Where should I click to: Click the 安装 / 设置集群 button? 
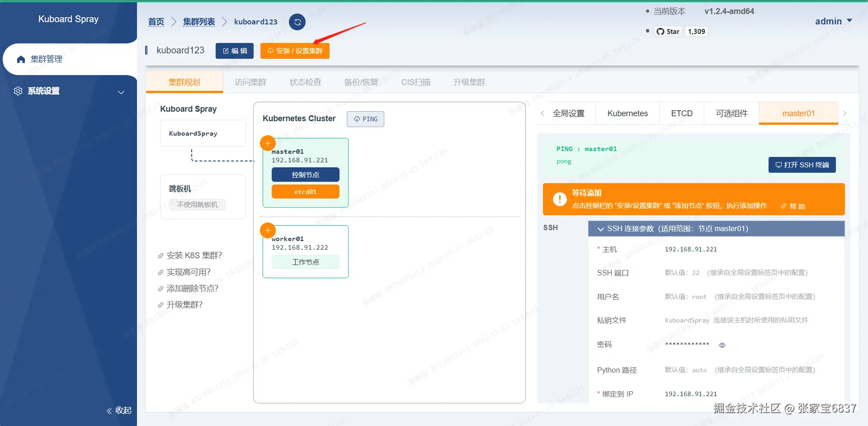[295, 51]
